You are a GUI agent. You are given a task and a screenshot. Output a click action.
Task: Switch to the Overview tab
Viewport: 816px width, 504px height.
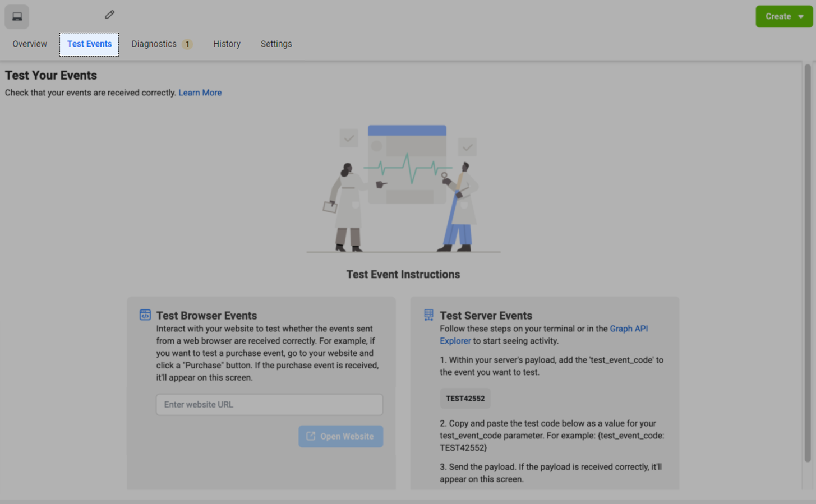coord(30,44)
